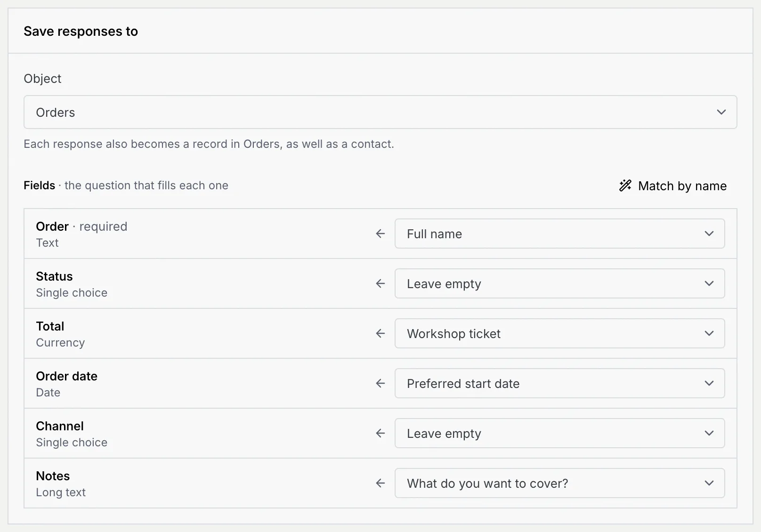
Task: Click the 'Each response also becomes a record' text
Action: point(209,144)
